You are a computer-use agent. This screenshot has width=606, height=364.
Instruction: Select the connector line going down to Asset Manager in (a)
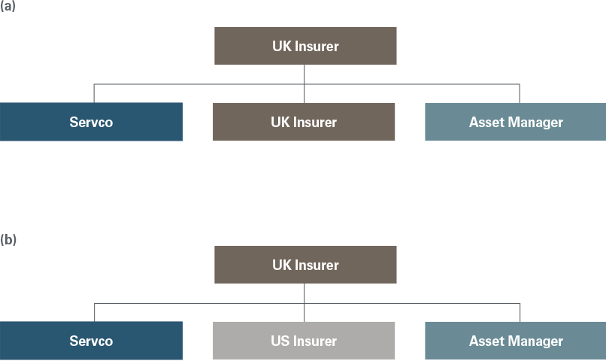(520, 93)
